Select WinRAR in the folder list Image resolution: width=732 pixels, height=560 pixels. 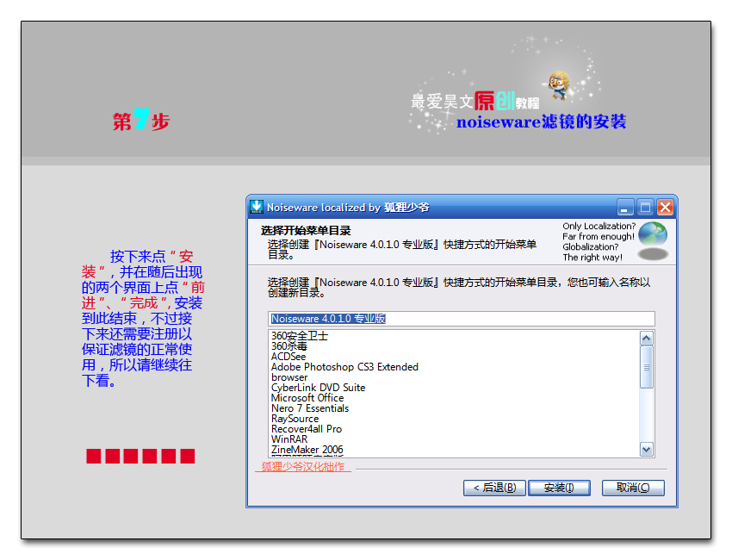pos(289,439)
